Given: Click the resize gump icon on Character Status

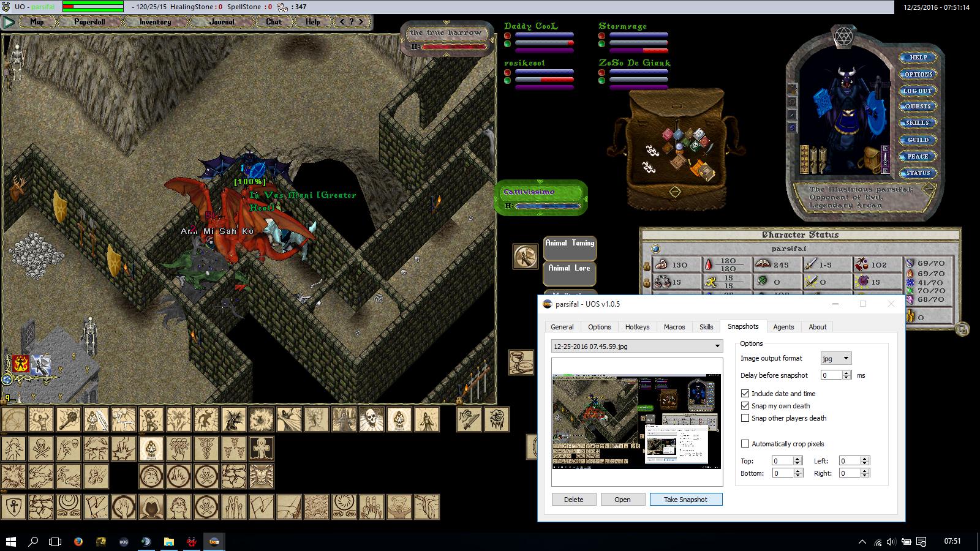Looking at the screenshot, I should tap(962, 329).
